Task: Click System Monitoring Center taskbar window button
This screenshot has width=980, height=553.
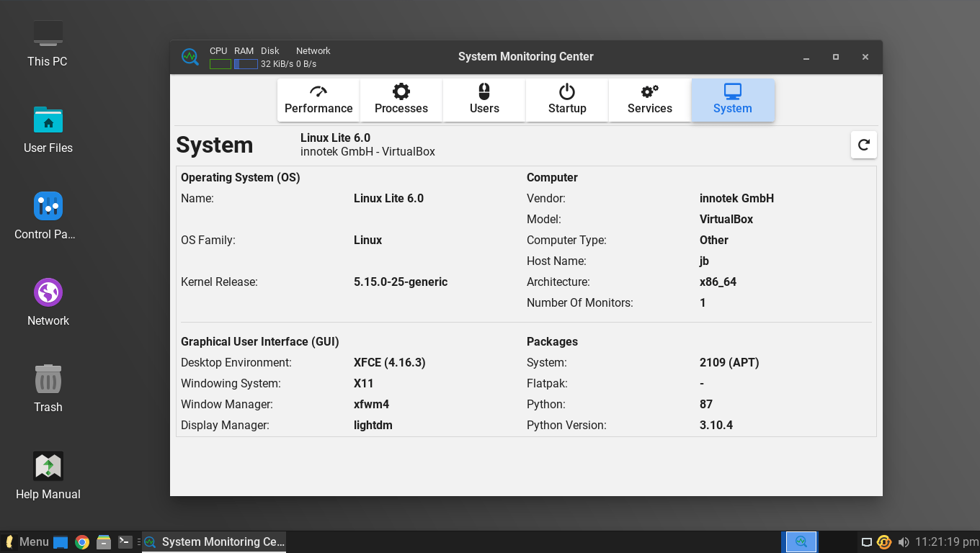Action: 214,542
